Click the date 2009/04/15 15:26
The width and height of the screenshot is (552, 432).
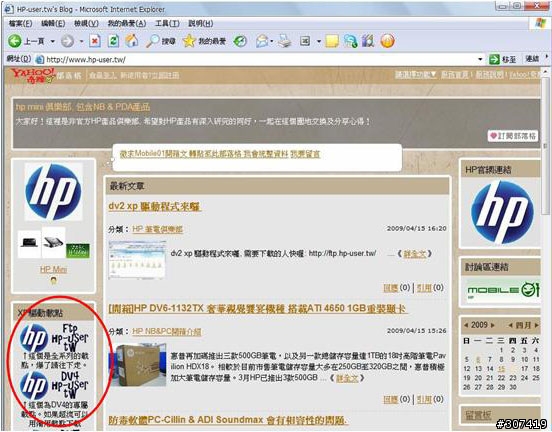point(416,331)
